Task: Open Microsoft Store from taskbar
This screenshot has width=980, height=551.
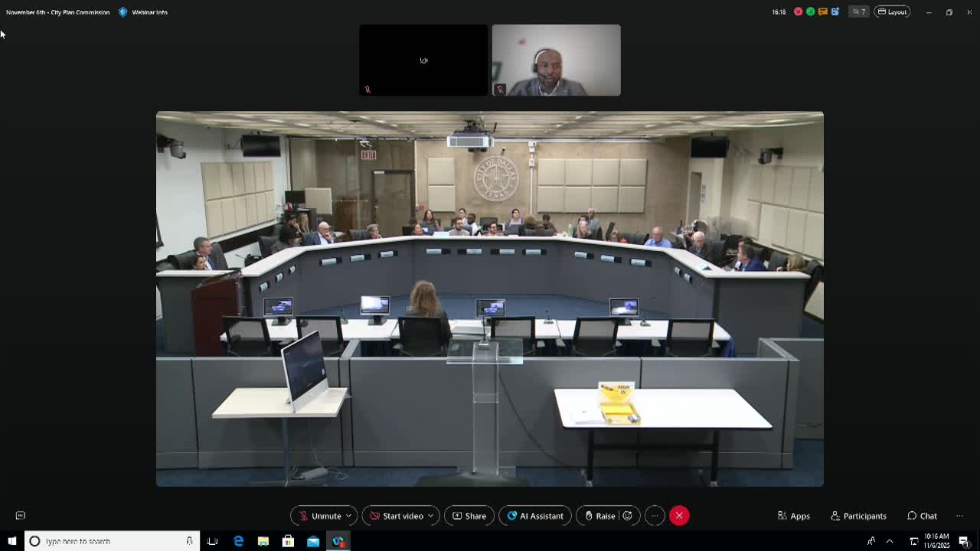Action: click(288, 541)
